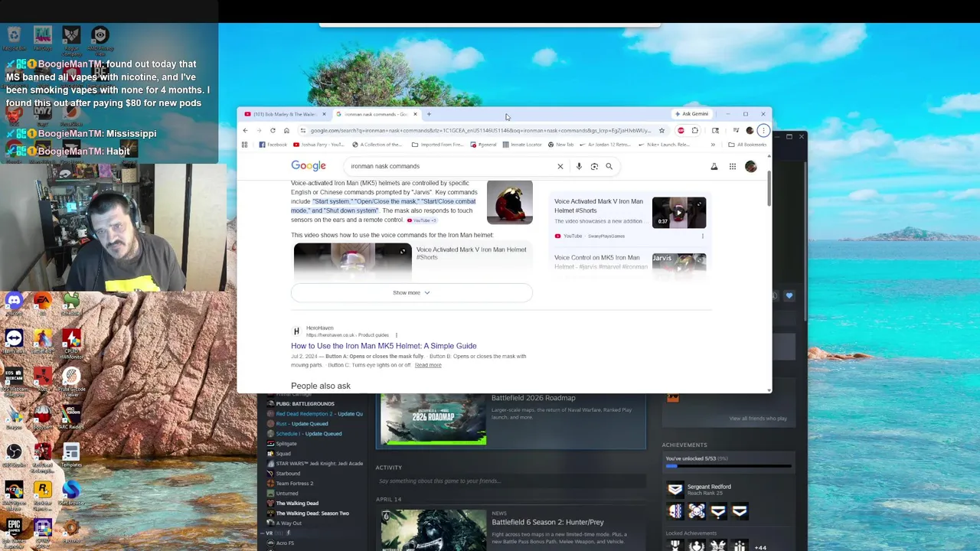This screenshot has width=980, height=551.
Task: Open Templates desktop shortcut
Action: coord(70,455)
